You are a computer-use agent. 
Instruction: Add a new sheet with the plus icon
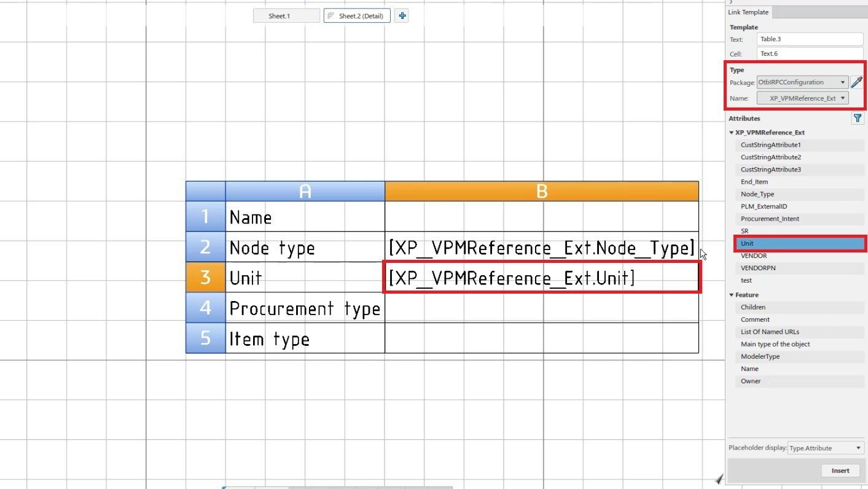[x=402, y=15]
